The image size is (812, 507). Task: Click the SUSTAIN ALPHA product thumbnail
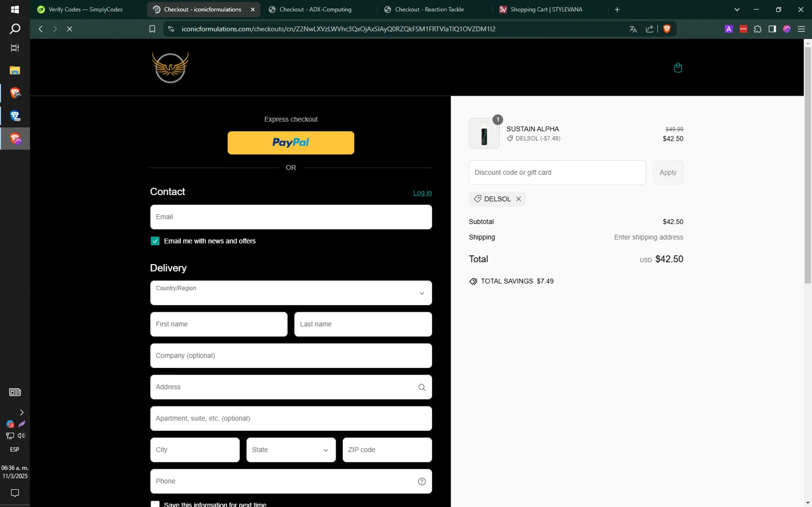pyautogui.click(x=484, y=133)
